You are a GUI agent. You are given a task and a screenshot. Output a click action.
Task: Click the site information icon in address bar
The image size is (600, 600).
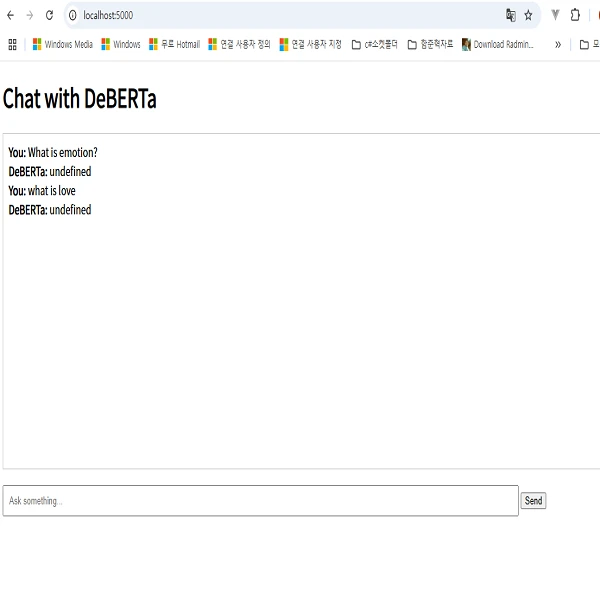(72, 15)
